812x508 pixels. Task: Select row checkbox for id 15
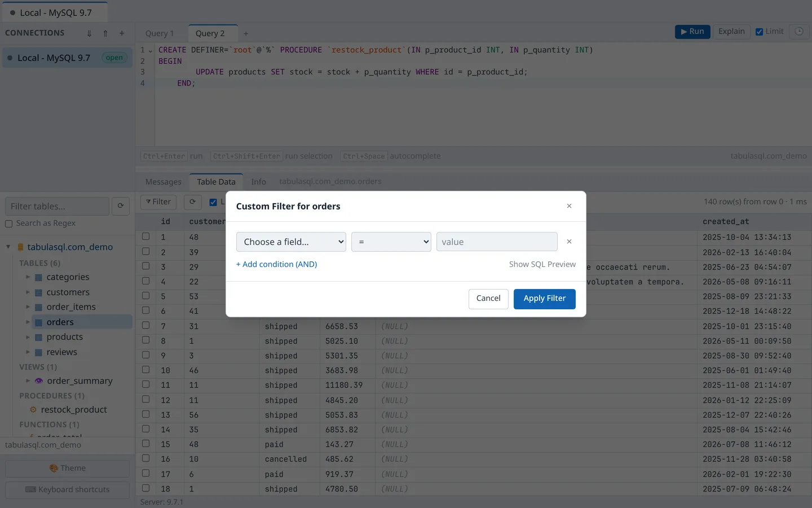tap(145, 444)
